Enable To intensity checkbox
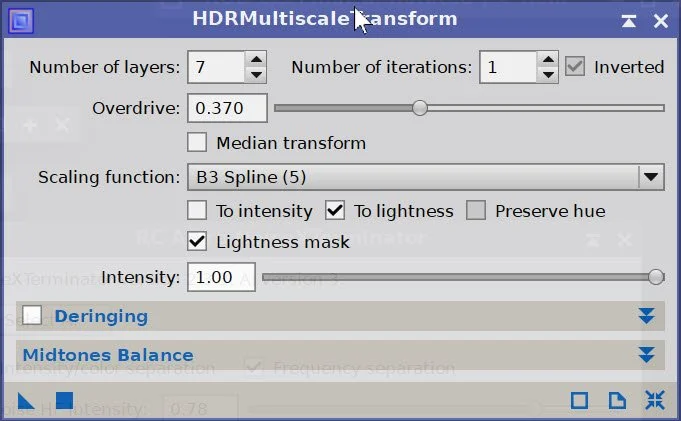Image resolution: width=681 pixels, height=421 pixels. point(197,211)
